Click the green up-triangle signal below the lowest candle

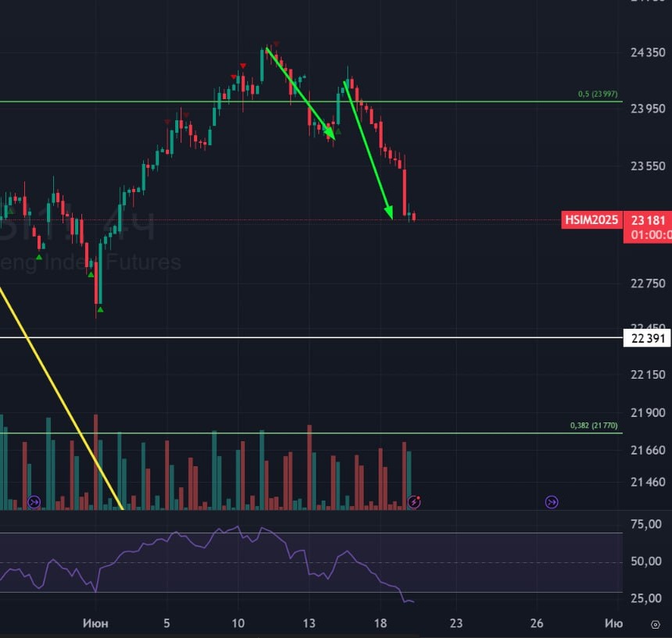[100, 309]
